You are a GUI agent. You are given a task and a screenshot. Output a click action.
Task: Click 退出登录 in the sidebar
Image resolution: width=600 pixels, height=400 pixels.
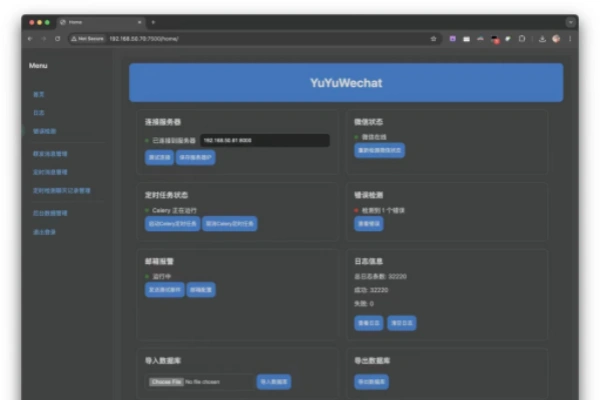pos(44,231)
